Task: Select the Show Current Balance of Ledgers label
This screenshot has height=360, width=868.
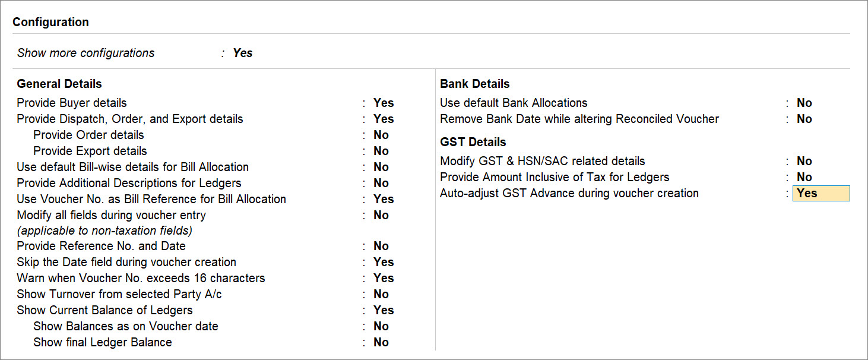Action: 105,310
